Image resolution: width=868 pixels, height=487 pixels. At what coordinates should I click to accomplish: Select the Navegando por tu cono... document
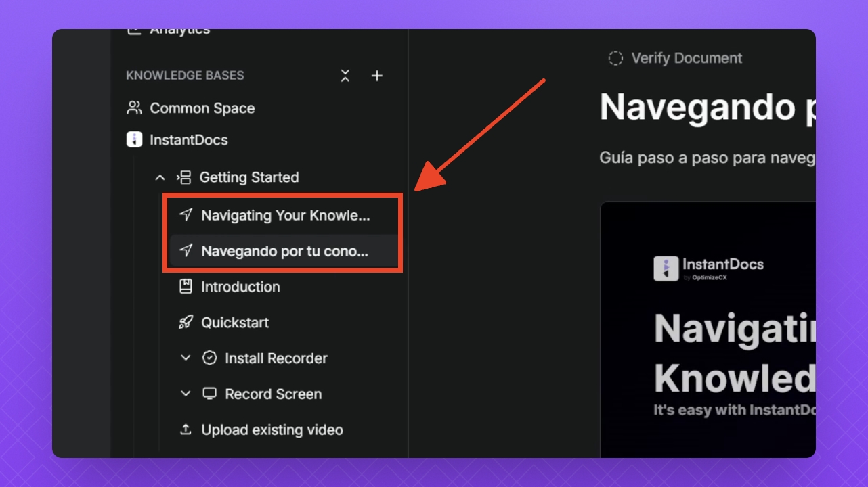pos(284,251)
